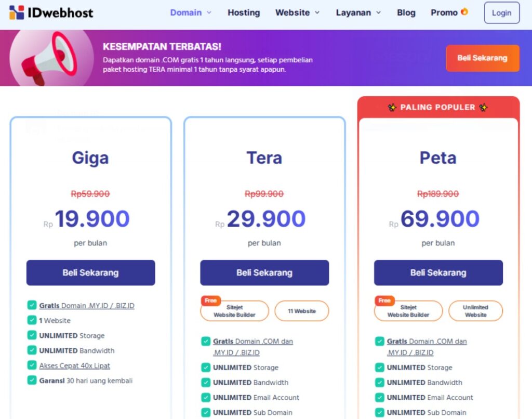
Task: Click the Login button
Action: pos(501,13)
